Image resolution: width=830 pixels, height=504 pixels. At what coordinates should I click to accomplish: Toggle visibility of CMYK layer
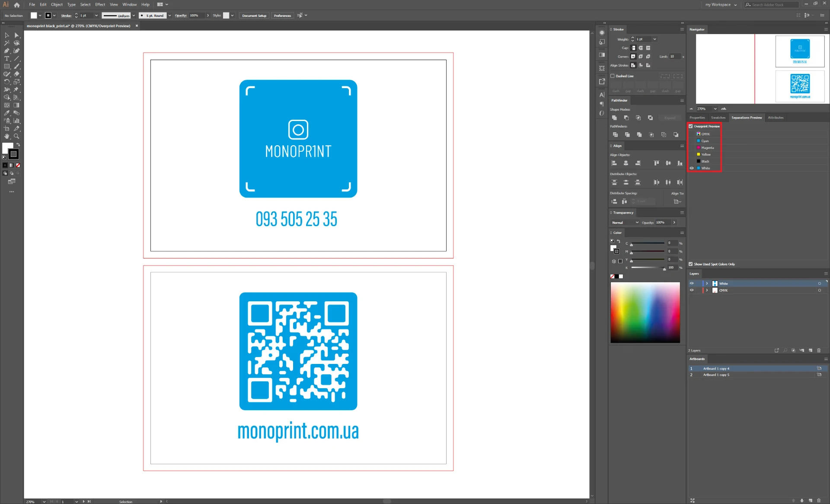pos(692,290)
